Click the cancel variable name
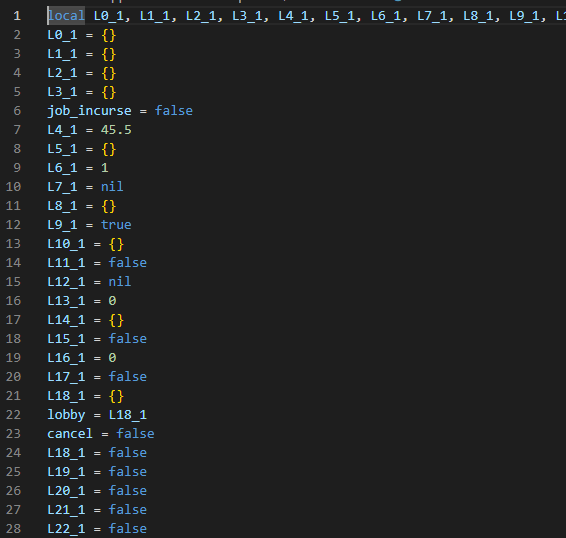 70,434
